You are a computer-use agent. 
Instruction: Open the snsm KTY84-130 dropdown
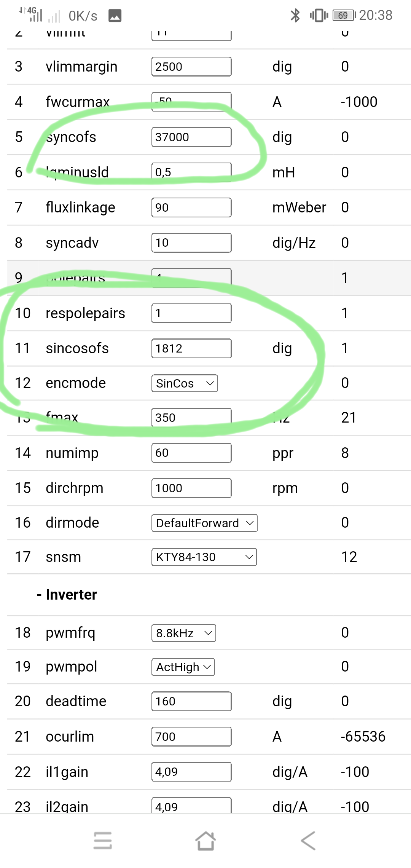point(204,557)
